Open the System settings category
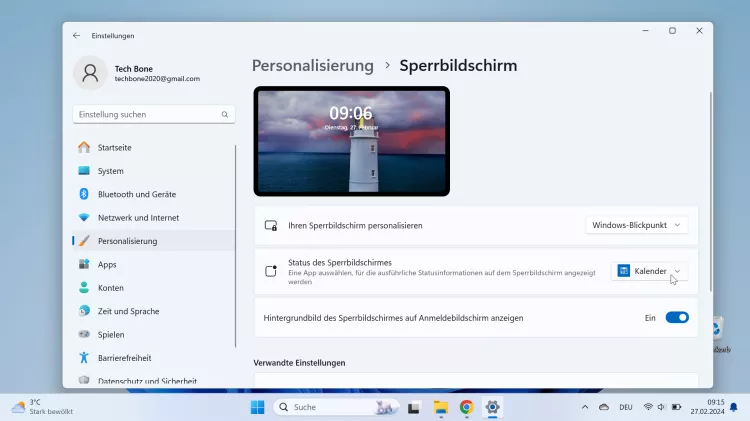 coord(154,171)
